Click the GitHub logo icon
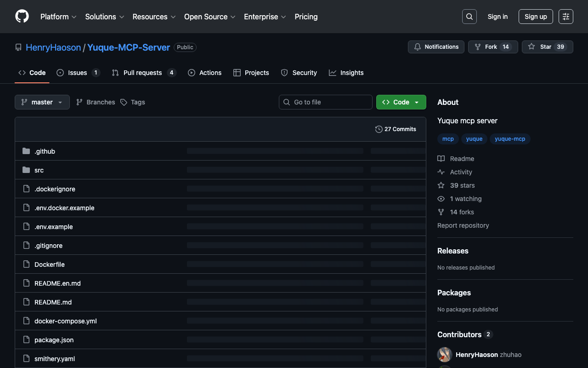Viewport: 588px width, 368px height. click(22, 17)
